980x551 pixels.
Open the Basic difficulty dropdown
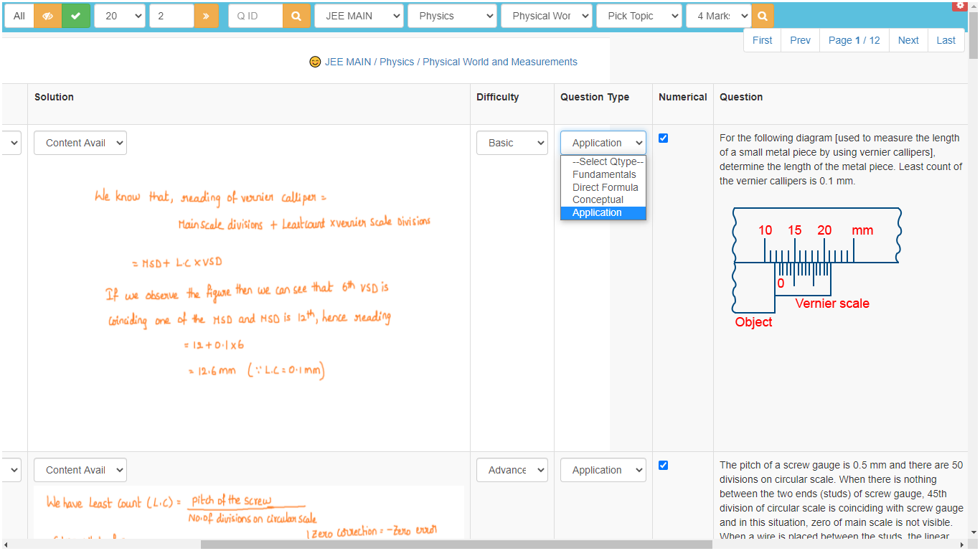[512, 143]
